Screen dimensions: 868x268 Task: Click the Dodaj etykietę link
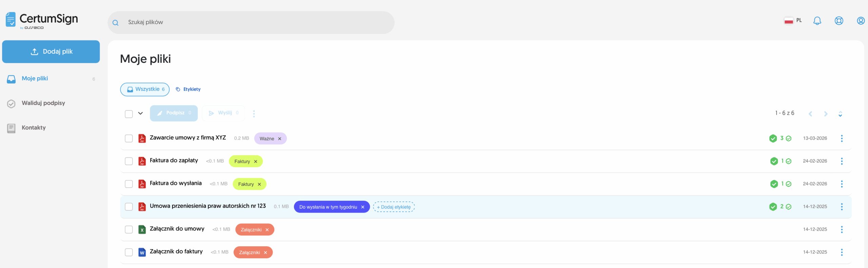(394, 207)
